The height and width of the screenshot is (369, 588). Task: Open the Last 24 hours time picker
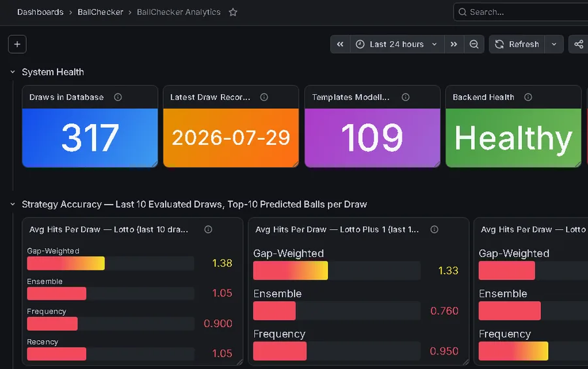pos(397,44)
